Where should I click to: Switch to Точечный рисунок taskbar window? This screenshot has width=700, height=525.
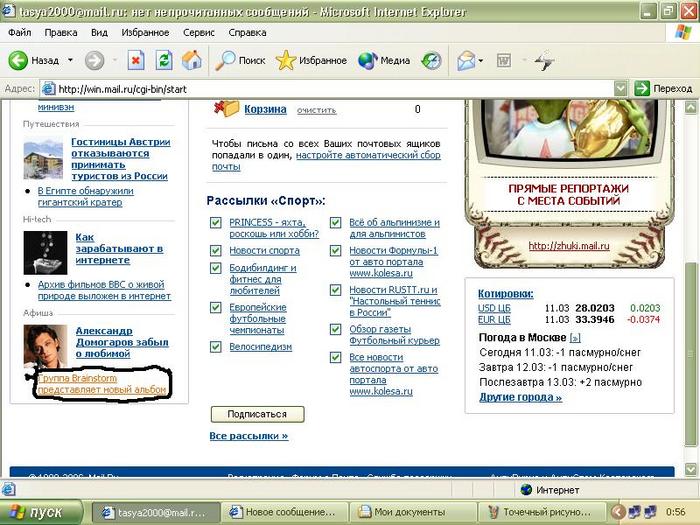(x=540, y=512)
